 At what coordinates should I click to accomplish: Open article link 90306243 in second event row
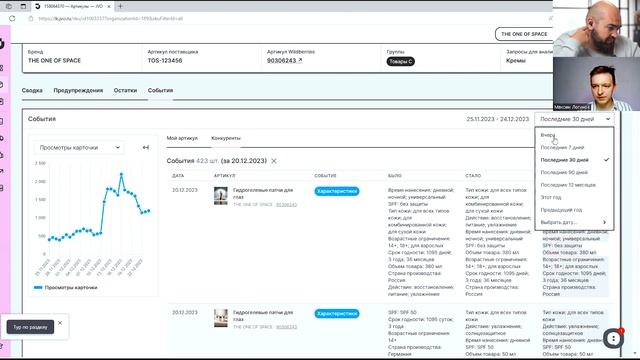click(x=287, y=327)
